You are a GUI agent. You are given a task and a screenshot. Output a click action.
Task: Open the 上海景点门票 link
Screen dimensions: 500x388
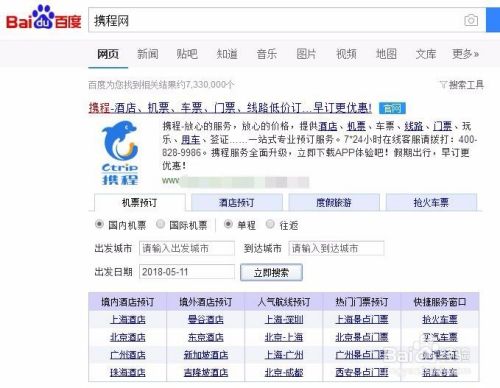(362, 320)
